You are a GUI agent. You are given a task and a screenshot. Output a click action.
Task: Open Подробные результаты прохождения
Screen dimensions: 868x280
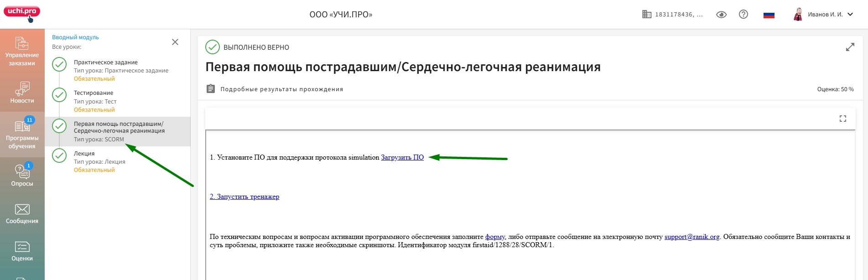click(x=281, y=89)
